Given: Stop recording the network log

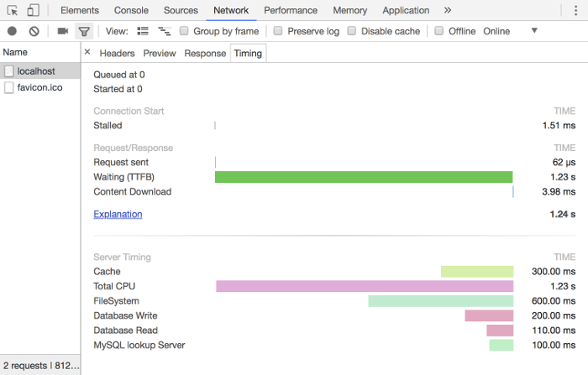Looking at the screenshot, I should (x=13, y=31).
